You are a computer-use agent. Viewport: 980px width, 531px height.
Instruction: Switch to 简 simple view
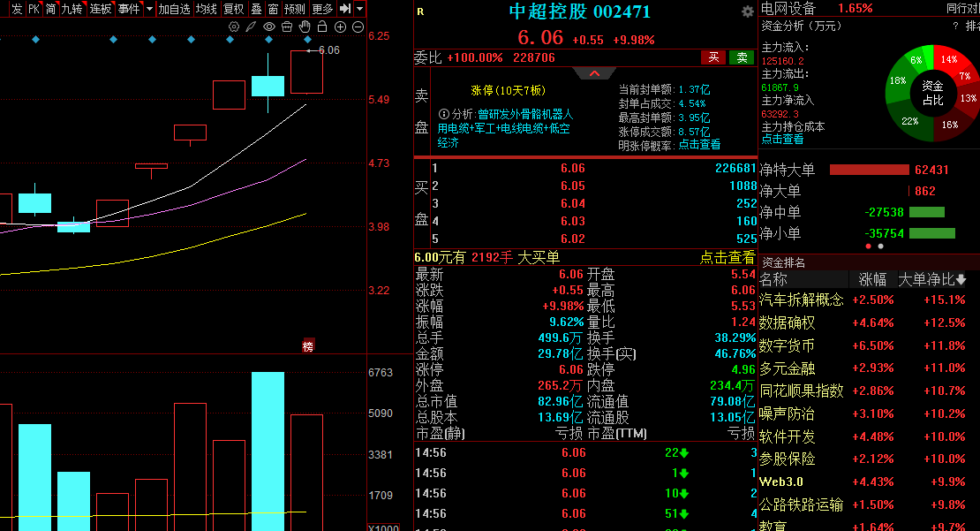50,9
